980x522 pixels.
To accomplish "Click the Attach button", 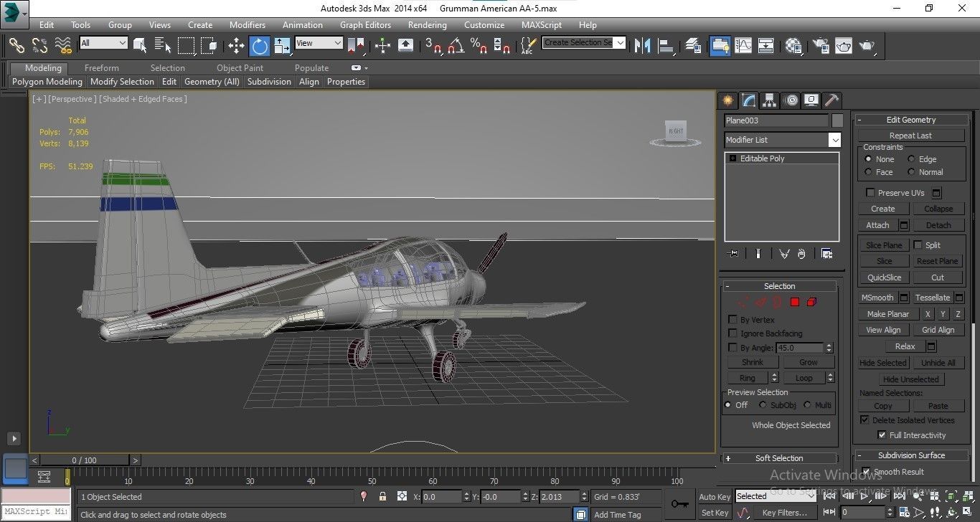I will (877, 225).
